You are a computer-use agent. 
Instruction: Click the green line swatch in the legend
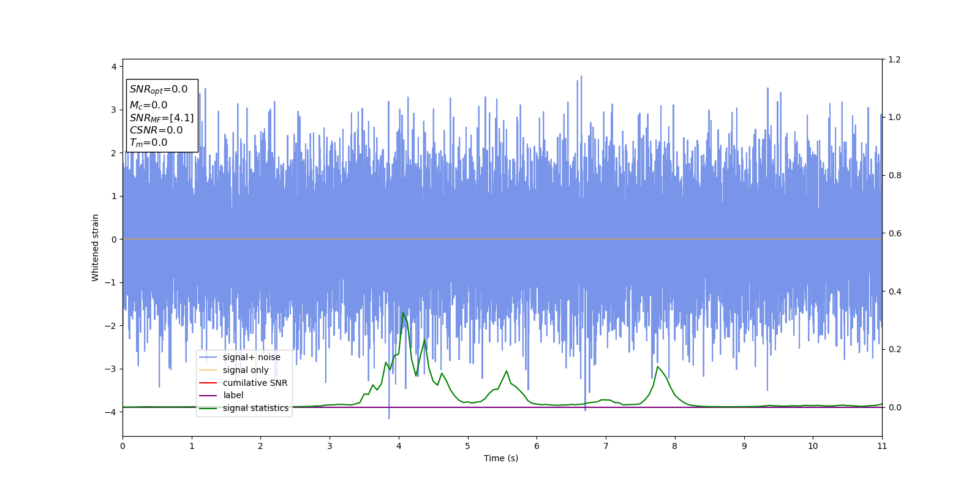coord(208,408)
